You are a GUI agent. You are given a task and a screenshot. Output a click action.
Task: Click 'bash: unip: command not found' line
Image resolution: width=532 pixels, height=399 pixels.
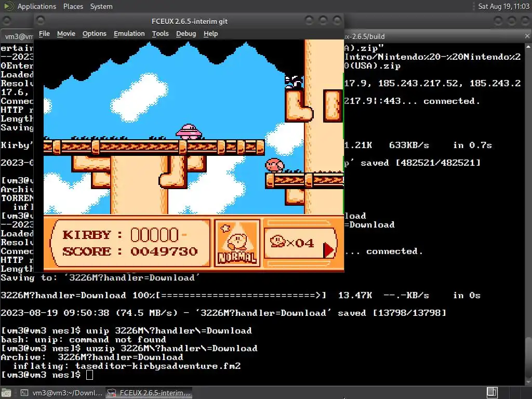coord(84,340)
